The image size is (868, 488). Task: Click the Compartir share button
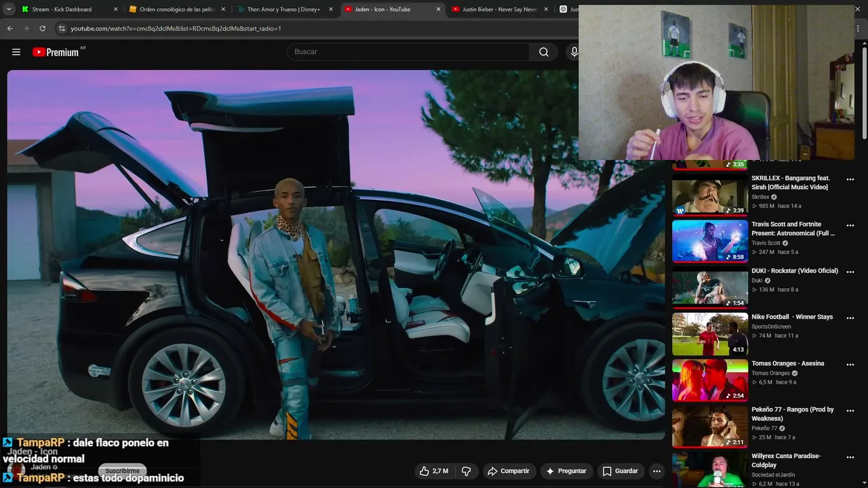pyautogui.click(x=509, y=471)
